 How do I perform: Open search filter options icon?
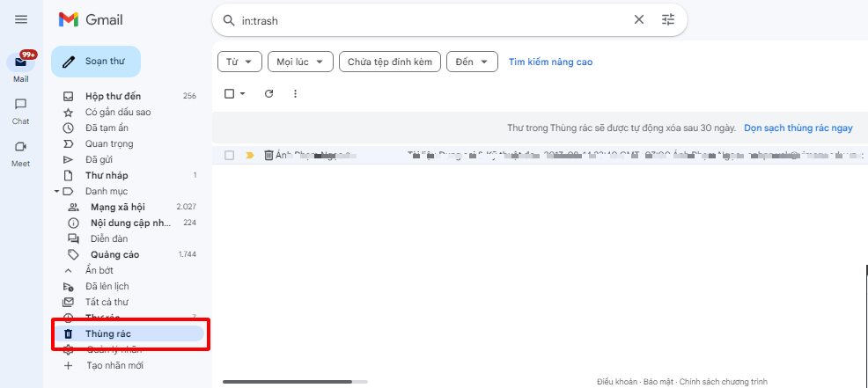[668, 19]
